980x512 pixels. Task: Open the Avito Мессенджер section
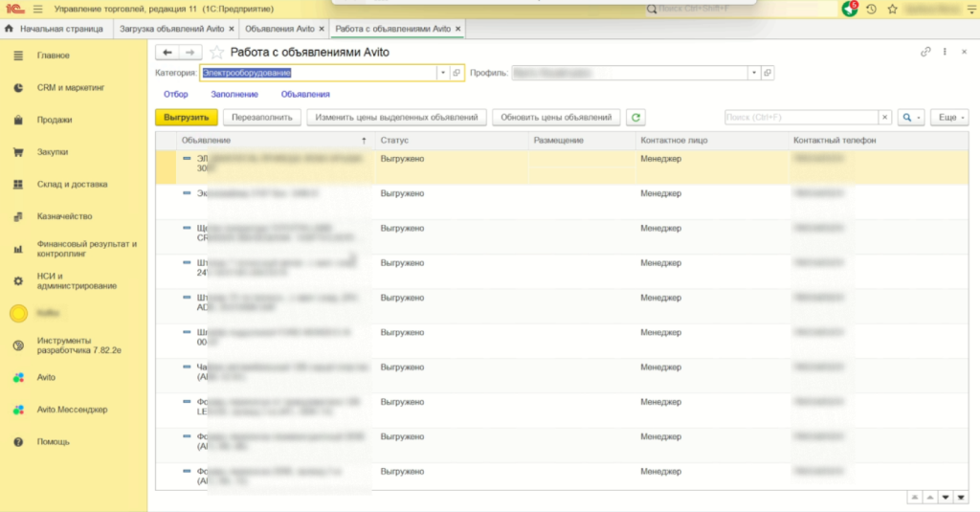(x=72, y=410)
